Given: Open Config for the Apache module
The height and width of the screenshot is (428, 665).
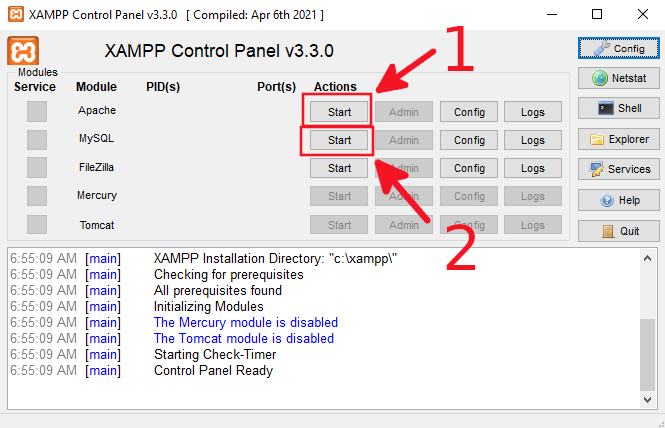Looking at the screenshot, I should pos(469,112).
